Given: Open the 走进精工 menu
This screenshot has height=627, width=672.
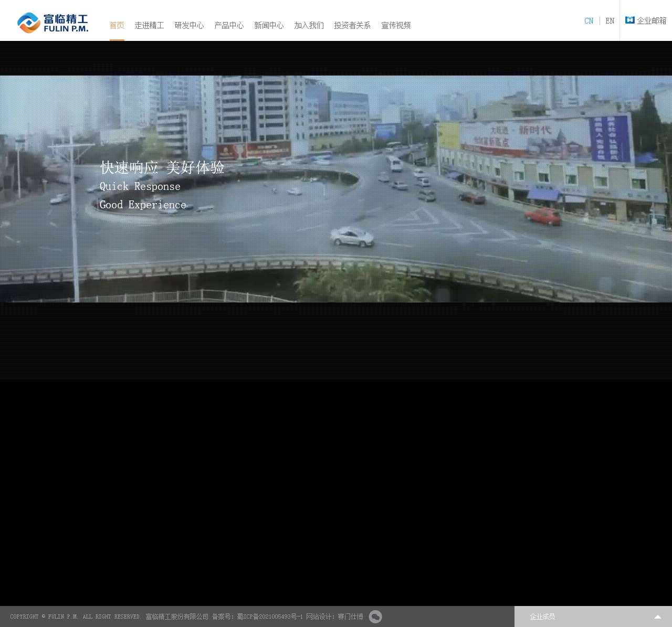Looking at the screenshot, I should [149, 25].
